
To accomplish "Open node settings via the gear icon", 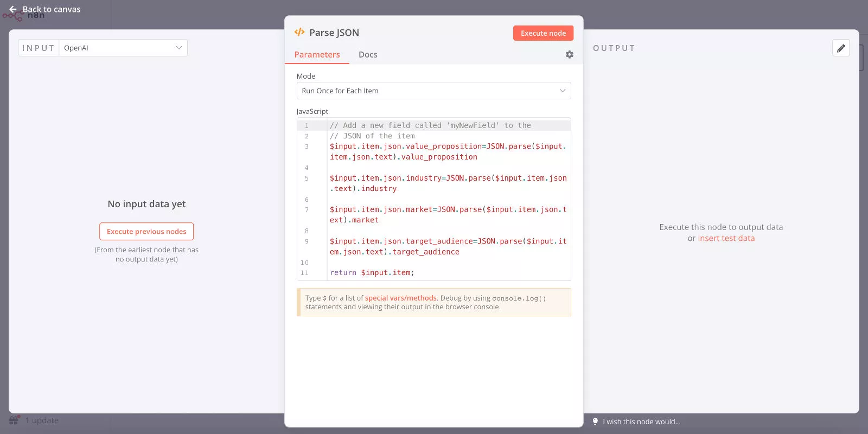I will point(569,55).
